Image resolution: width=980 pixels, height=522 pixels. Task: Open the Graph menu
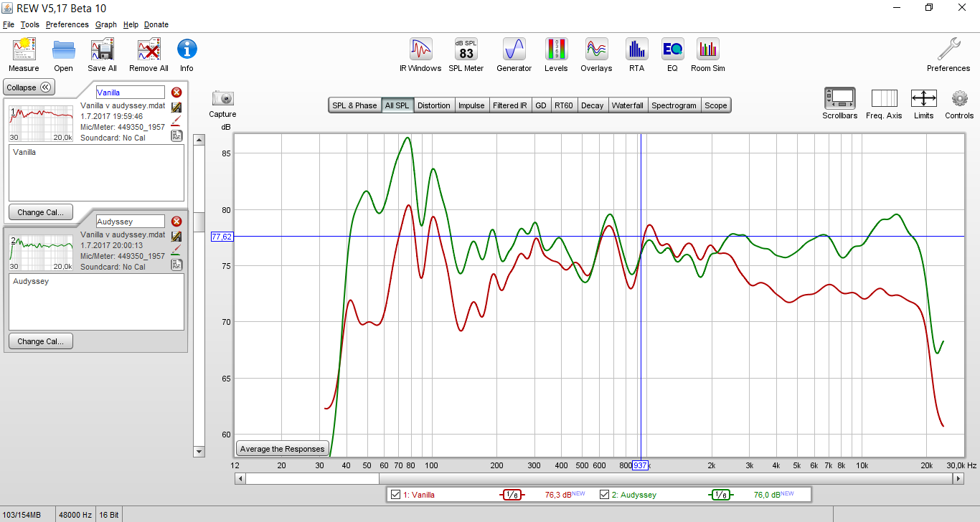coord(106,24)
